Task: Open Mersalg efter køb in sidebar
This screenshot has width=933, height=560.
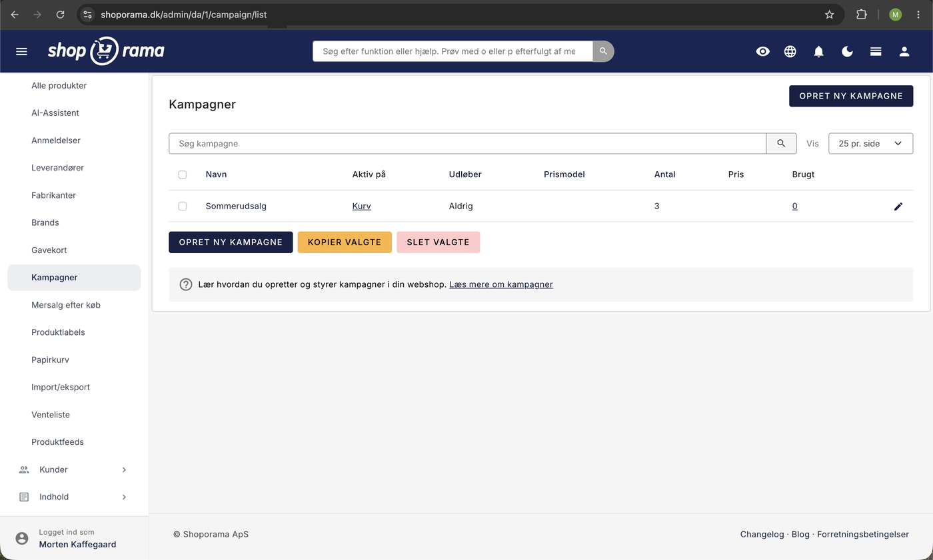Action: tap(66, 305)
